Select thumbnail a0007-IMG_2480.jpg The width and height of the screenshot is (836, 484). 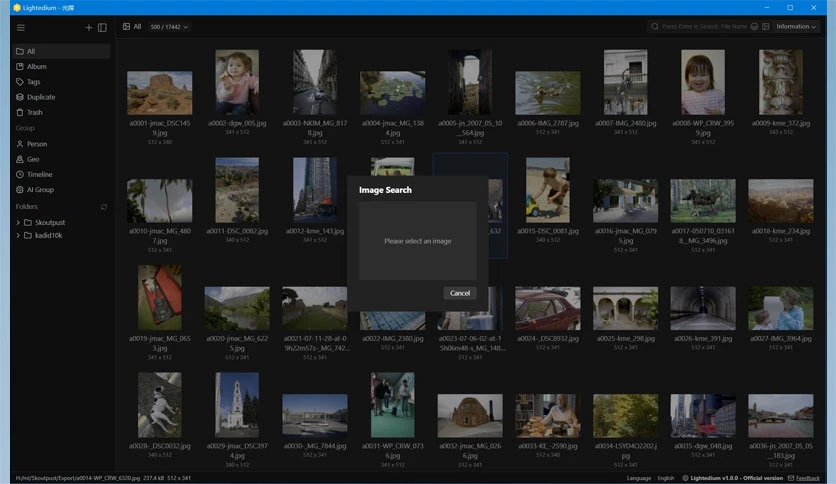point(625,82)
